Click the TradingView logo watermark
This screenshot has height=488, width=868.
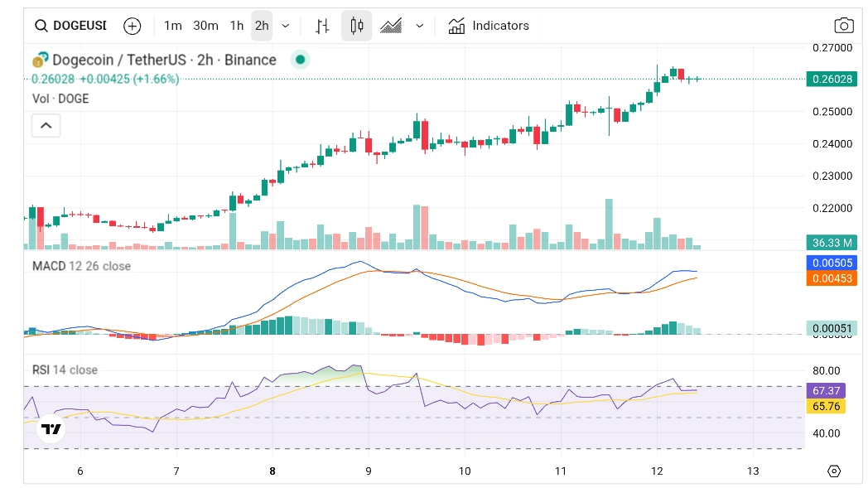pos(50,430)
